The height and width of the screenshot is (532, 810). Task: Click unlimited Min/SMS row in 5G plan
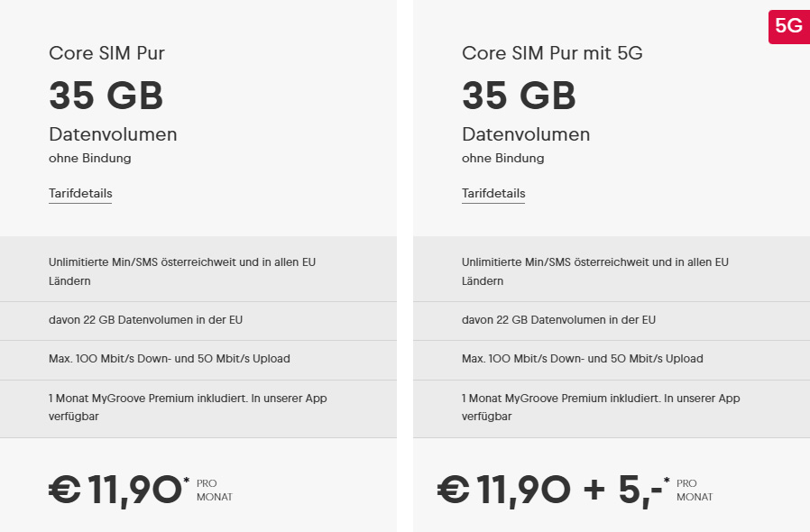(595, 271)
